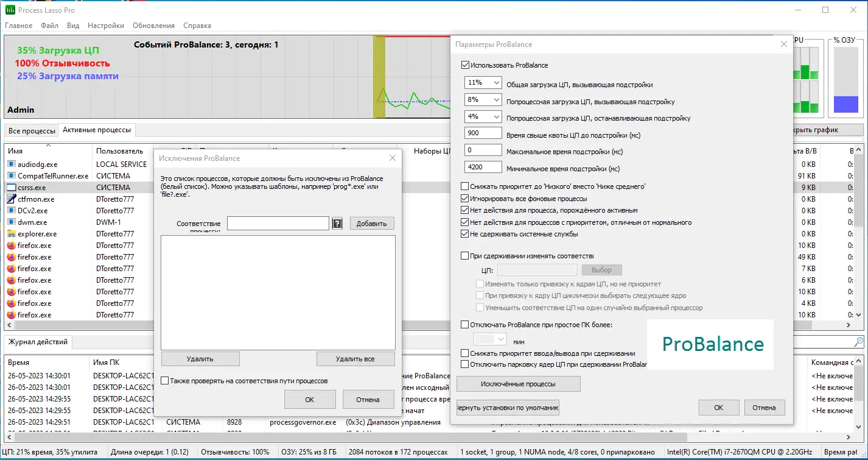
Task: Switch to the Активные процессы tab
Action: point(97,130)
